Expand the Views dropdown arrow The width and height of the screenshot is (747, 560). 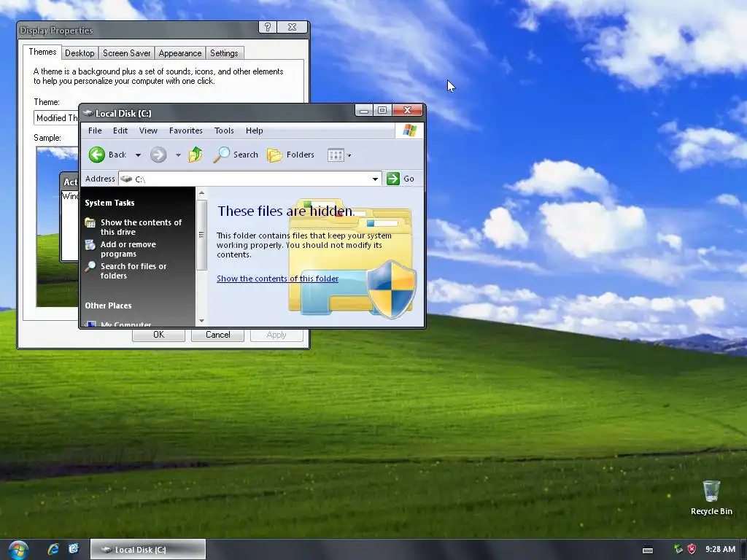click(x=349, y=155)
